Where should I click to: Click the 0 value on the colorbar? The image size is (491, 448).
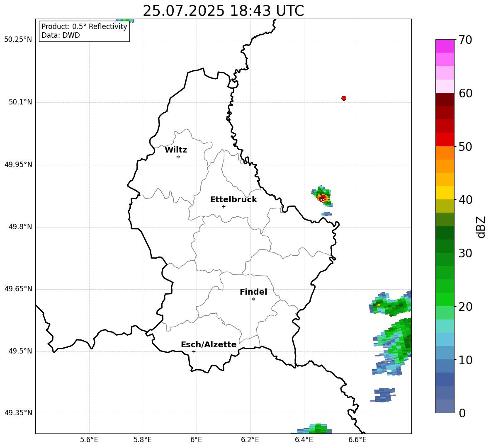tap(462, 413)
